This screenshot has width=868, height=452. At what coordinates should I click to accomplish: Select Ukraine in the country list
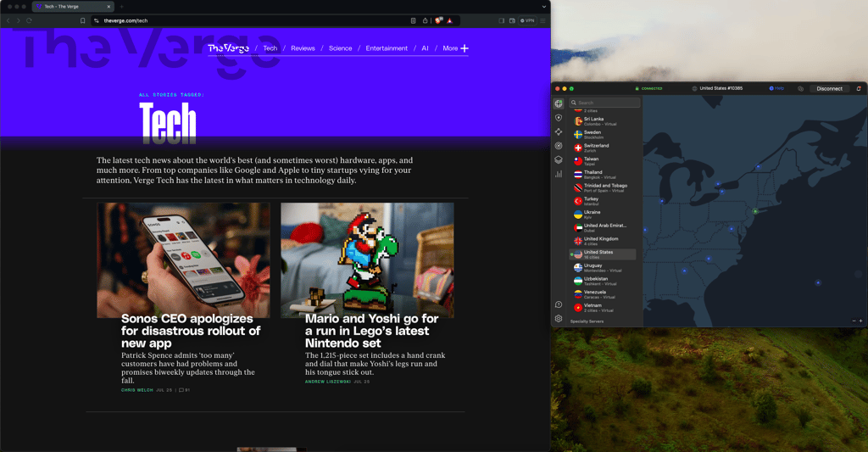coord(603,215)
